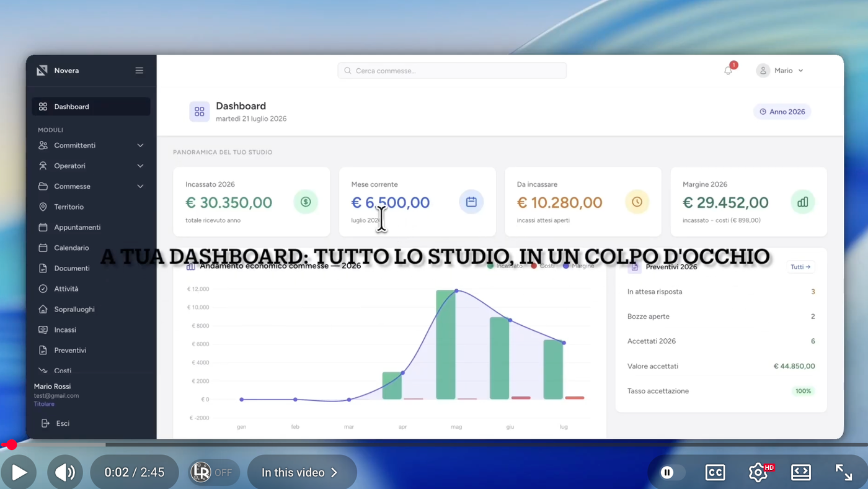
Task: Click the Accettati 2026 row
Action: pos(721,341)
